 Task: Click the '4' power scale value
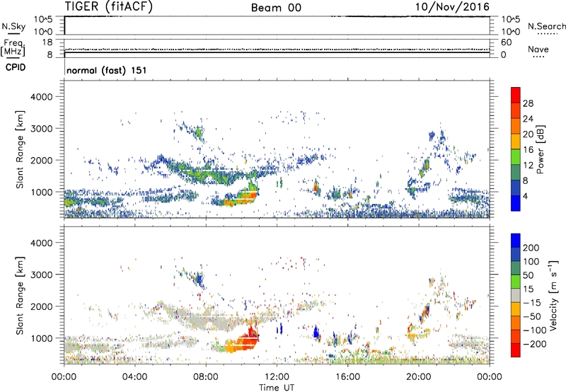pyautogui.click(x=526, y=196)
